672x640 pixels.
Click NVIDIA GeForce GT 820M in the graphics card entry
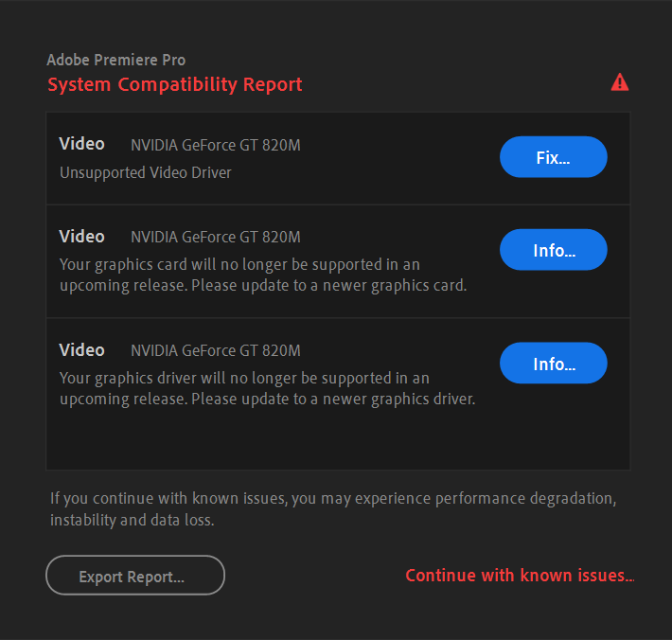coord(216,238)
